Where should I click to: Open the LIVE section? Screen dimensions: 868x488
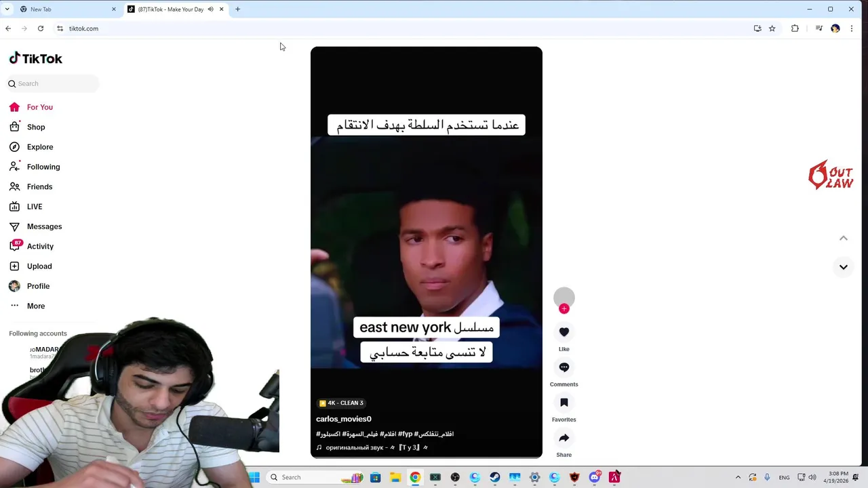coord(35,207)
